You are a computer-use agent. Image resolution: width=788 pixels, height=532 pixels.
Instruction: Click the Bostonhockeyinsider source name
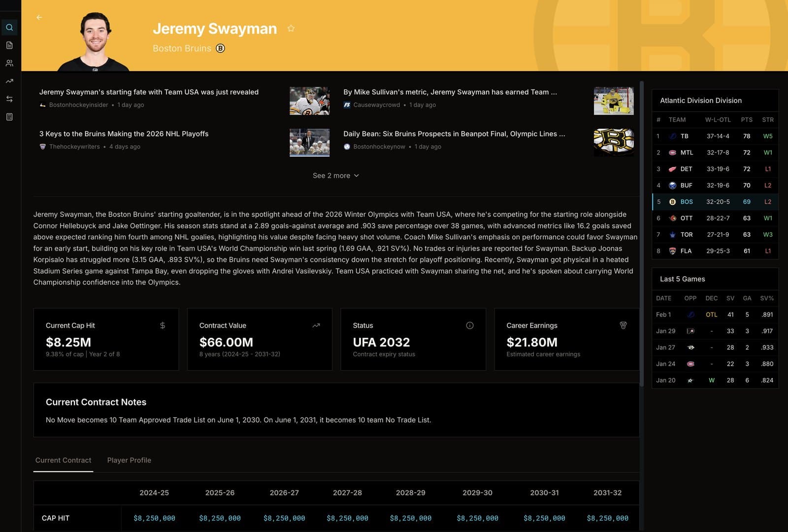point(79,105)
